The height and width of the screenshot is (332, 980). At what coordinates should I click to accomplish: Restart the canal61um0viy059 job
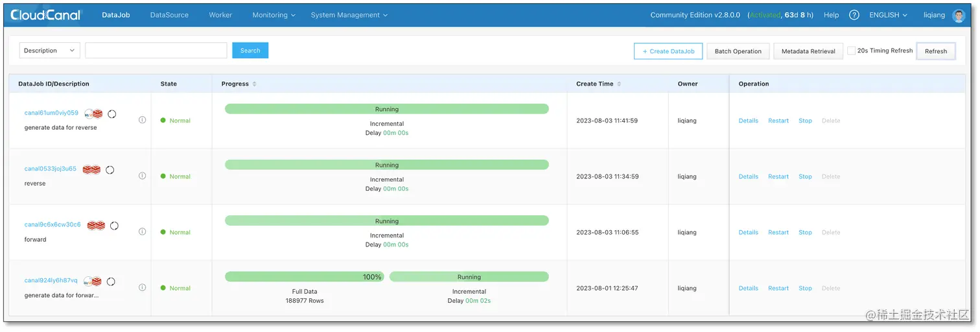coord(778,121)
